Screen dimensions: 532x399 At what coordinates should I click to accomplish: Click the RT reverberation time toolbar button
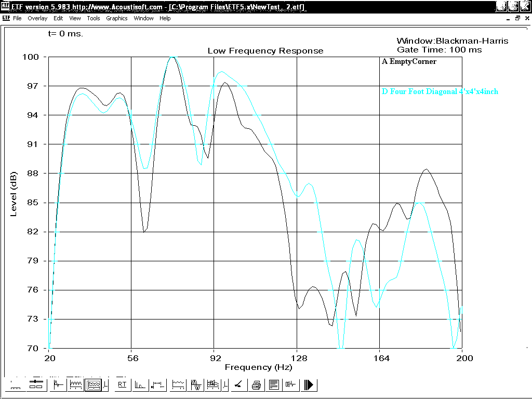[x=122, y=385]
